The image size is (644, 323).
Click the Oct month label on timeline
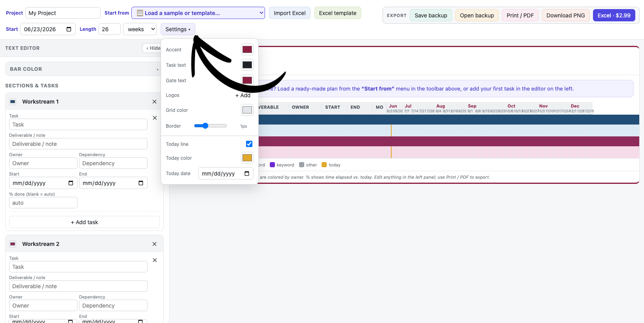pos(511,106)
